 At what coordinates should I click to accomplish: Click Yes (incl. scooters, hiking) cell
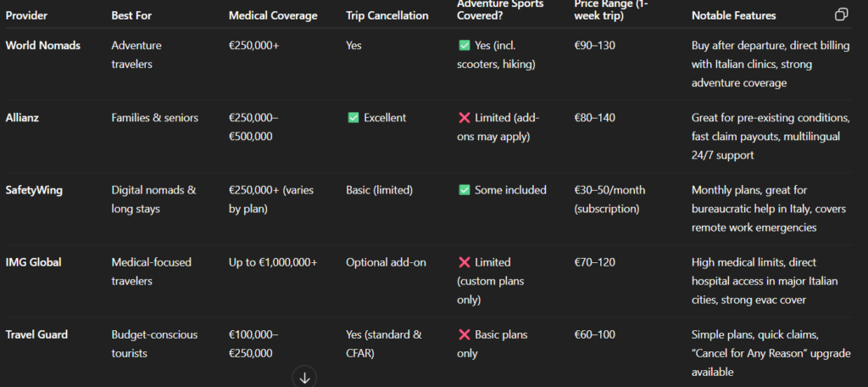(496, 55)
